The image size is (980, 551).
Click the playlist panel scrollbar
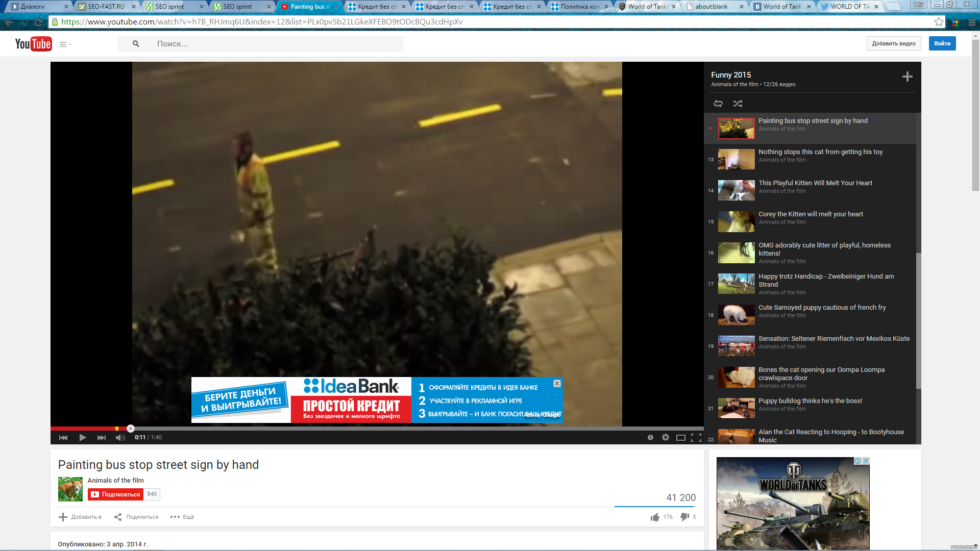click(918, 320)
